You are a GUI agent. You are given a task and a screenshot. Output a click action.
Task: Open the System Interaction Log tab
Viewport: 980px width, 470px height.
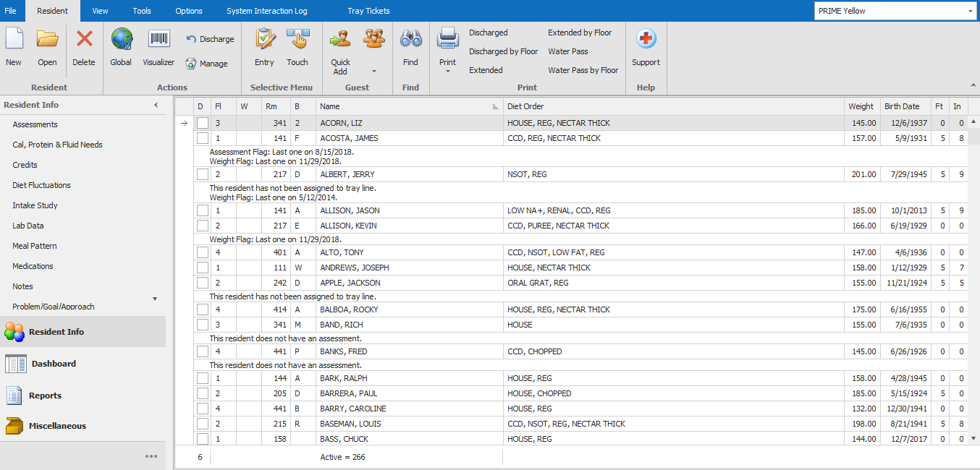267,11
